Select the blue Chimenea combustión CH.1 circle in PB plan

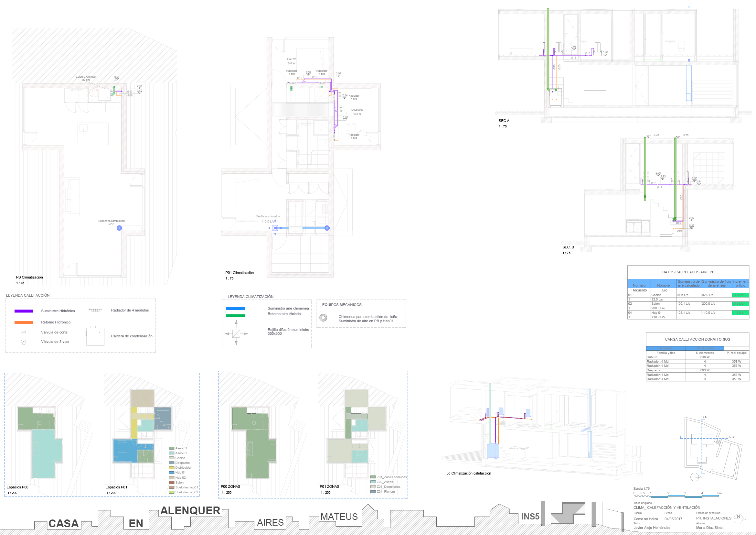point(120,228)
